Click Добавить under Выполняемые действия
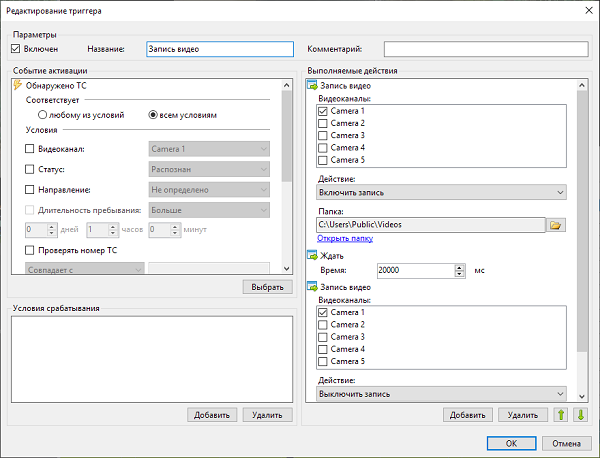600x458 pixels. click(x=468, y=415)
